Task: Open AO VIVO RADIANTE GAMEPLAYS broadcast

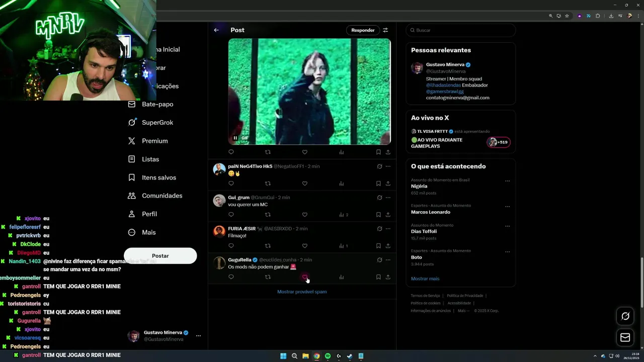Action: [x=437, y=143]
